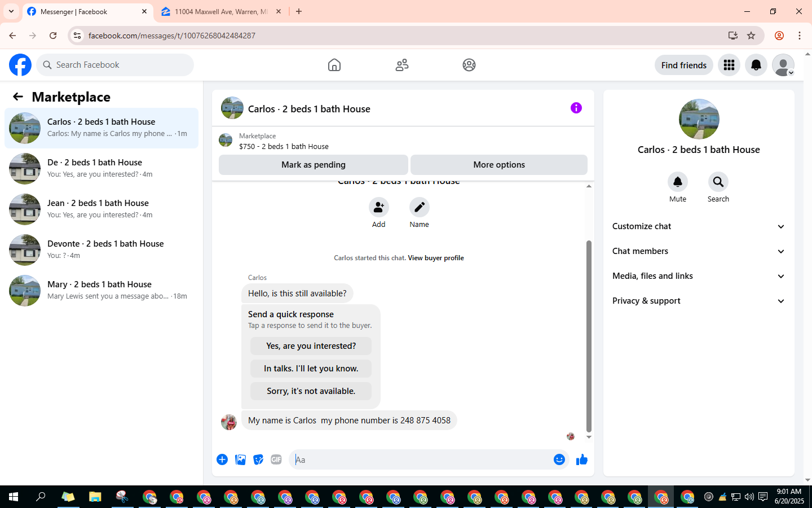Open Carlos 2 beds 1 bath conversation
Screen dimensions: 812x508
point(101,128)
